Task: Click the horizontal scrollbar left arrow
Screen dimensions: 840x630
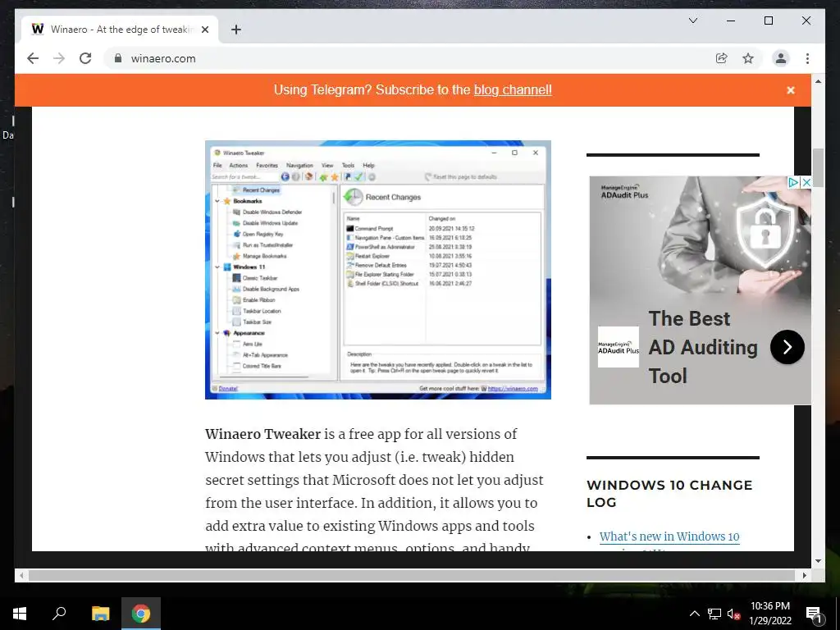Action: 21,575
